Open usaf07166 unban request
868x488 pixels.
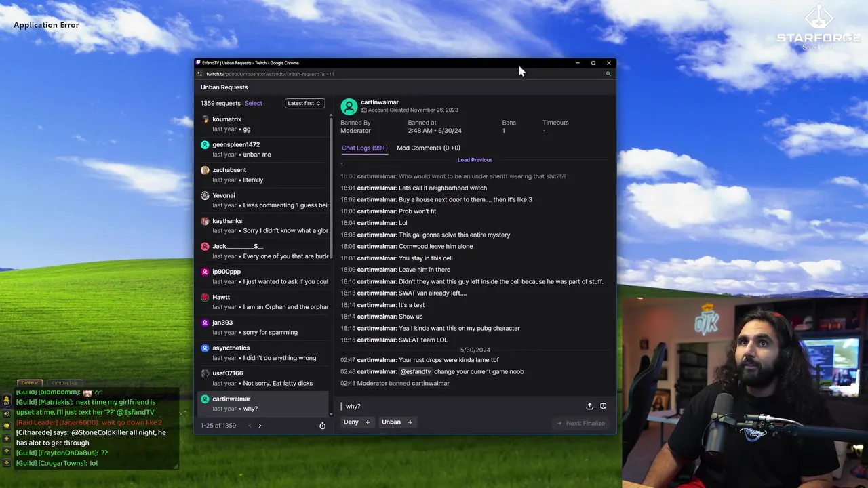click(x=264, y=378)
